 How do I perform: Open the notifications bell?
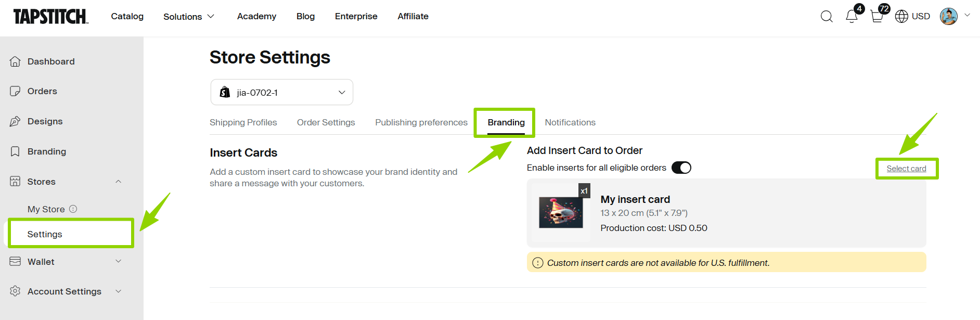[852, 17]
